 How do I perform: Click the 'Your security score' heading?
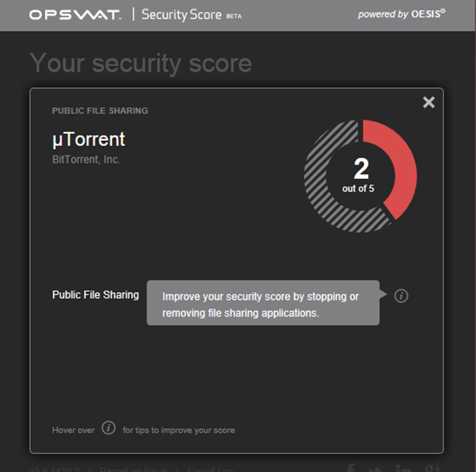click(x=140, y=63)
